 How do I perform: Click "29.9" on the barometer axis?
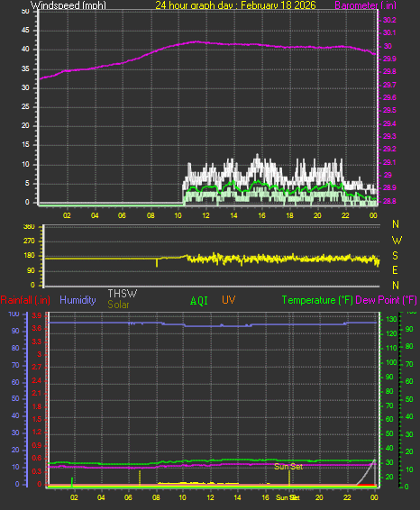point(389,59)
